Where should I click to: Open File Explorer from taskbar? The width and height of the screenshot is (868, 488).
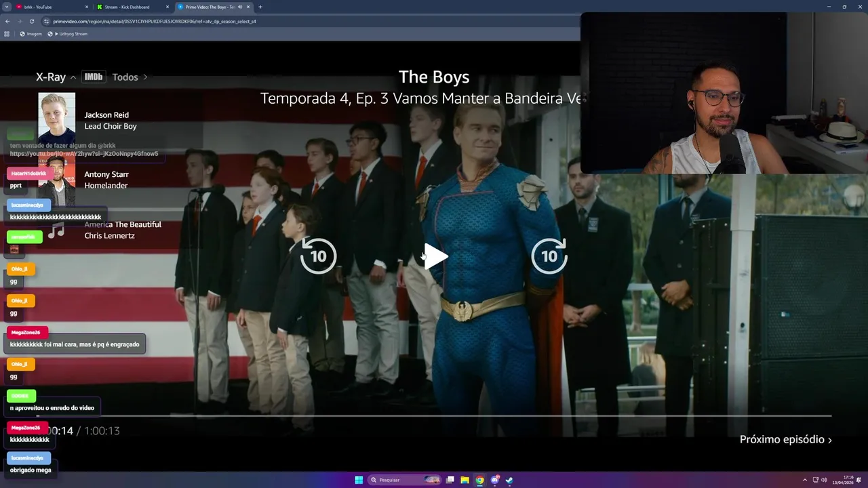click(465, 480)
